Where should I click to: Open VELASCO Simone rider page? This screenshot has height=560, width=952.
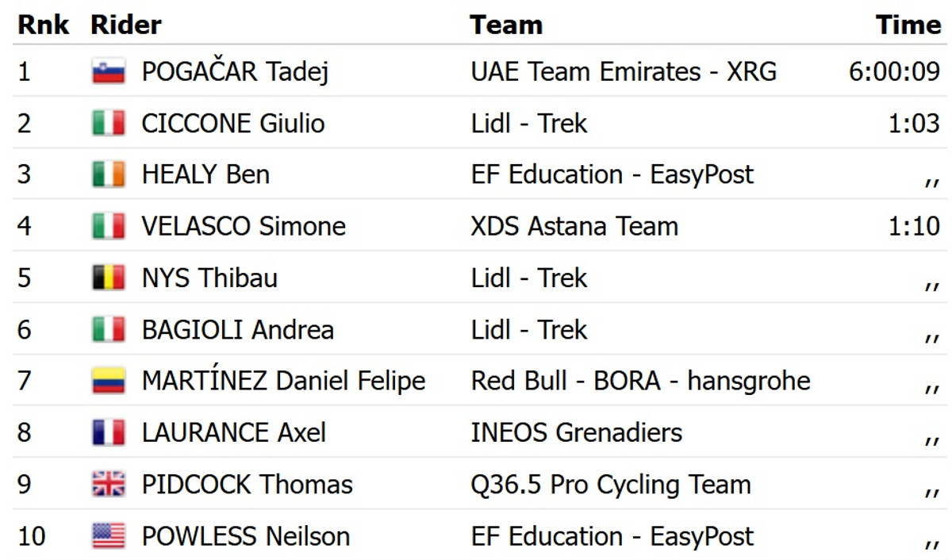point(244,227)
